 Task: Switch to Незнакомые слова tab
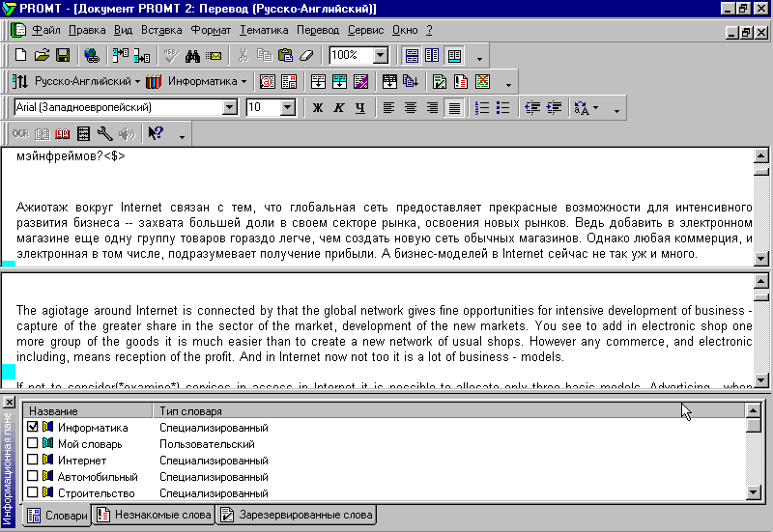154,515
